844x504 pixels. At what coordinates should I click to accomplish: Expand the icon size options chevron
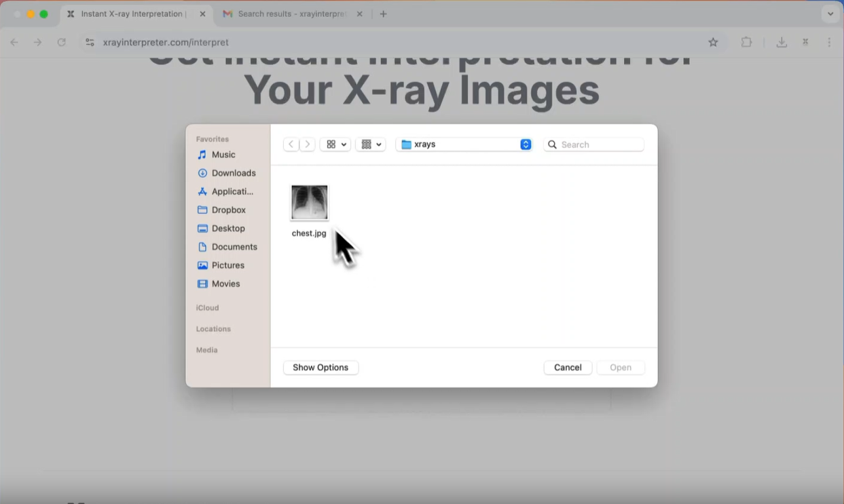pos(344,144)
